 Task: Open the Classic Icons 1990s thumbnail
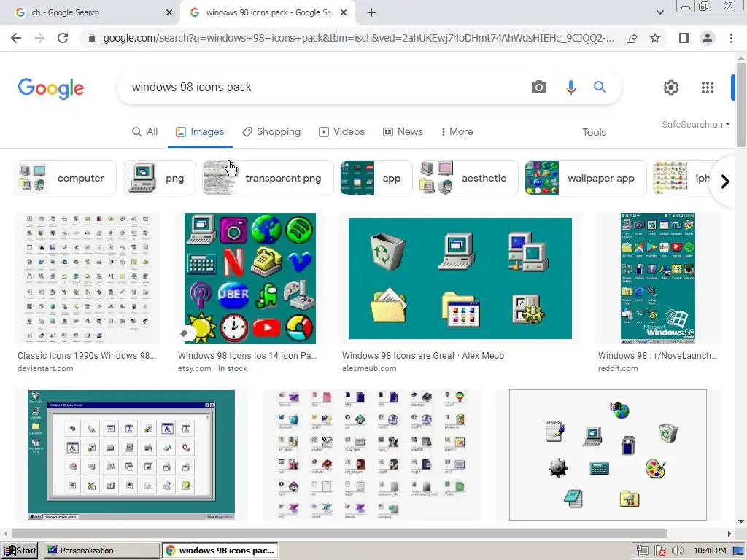[x=88, y=278]
